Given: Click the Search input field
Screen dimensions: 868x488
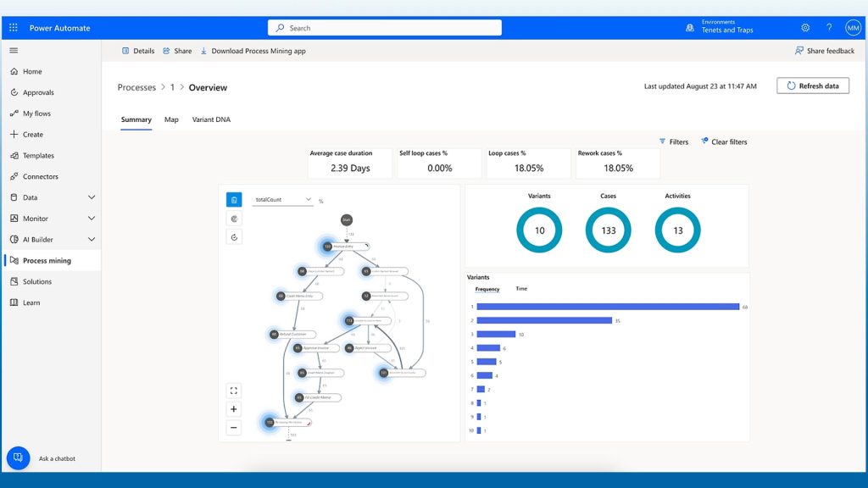Looking at the screenshot, I should point(385,28).
